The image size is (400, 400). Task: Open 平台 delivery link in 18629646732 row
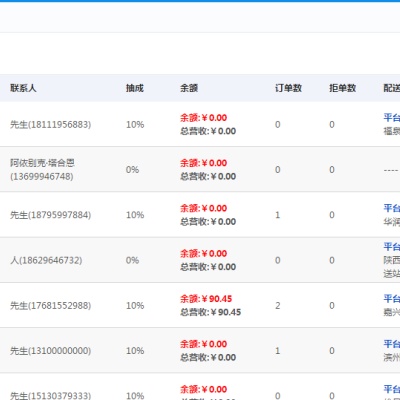[392, 247]
